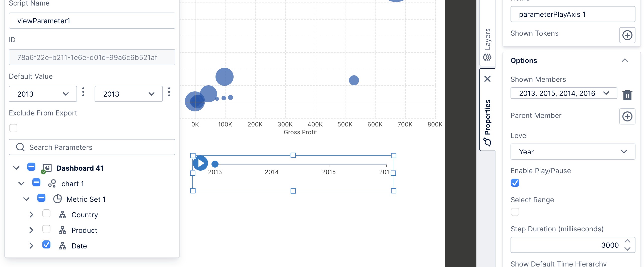
Task: Switch to the Layers tab
Action: point(487,44)
